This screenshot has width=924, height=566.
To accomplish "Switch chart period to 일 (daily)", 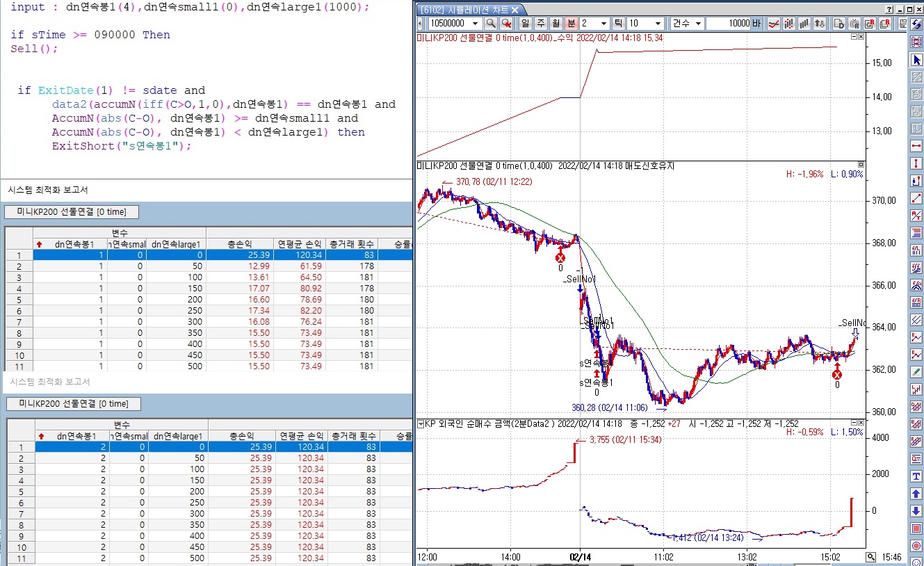I will pyautogui.click(x=525, y=24).
